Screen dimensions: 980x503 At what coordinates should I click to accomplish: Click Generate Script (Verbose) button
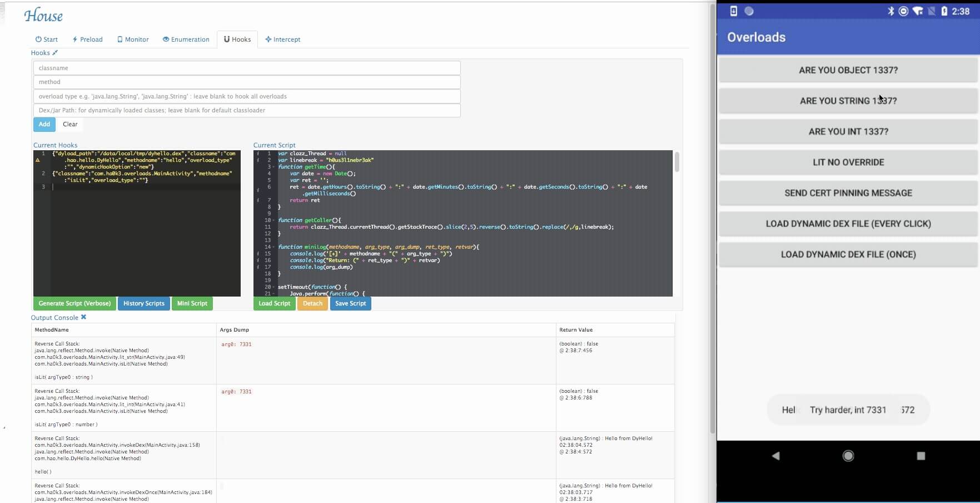74,303
